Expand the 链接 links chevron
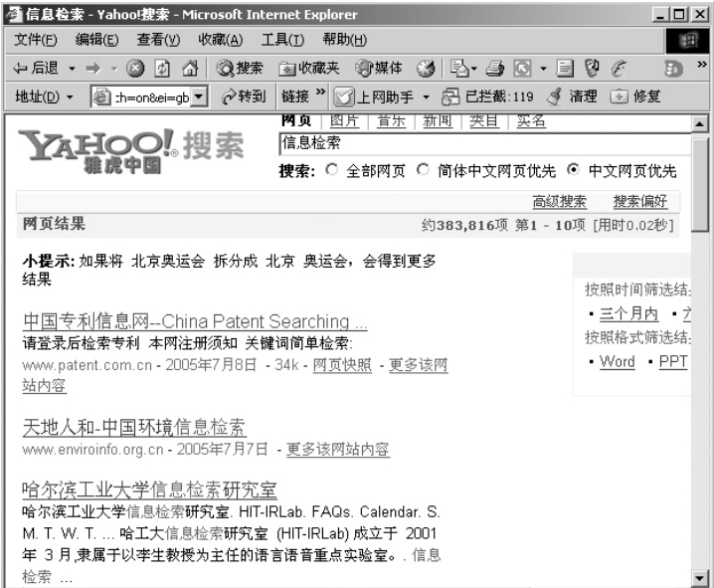This screenshot has width=714, height=588. click(x=320, y=92)
